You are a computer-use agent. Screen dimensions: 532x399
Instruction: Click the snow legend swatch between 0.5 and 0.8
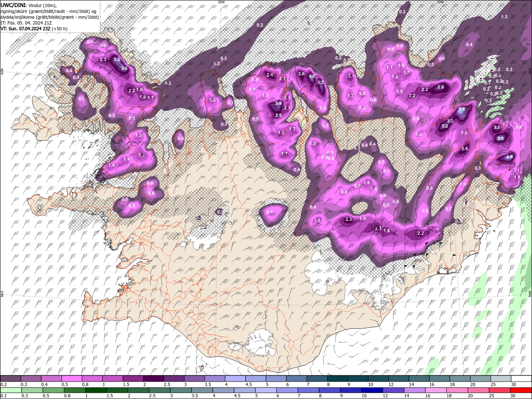point(72,379)
